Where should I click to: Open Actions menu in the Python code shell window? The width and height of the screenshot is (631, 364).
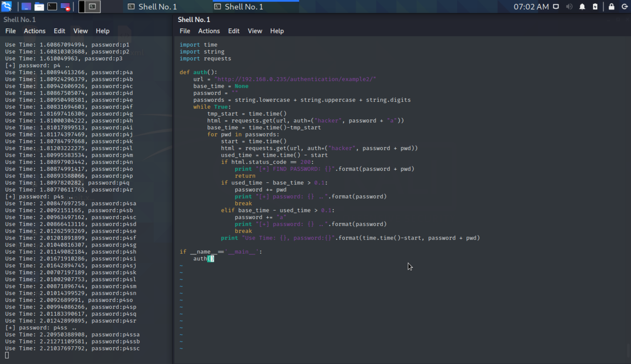pyautogui.click(x=209, y=31)
